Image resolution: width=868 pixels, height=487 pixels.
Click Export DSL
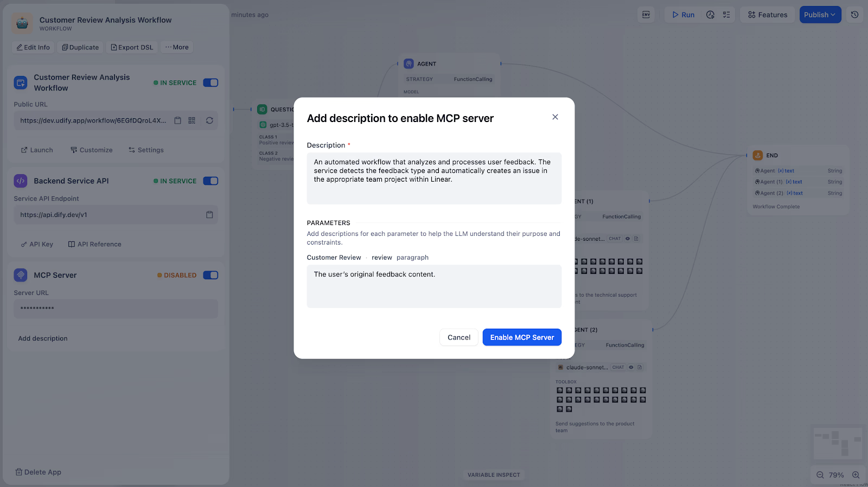pos(132,47)
